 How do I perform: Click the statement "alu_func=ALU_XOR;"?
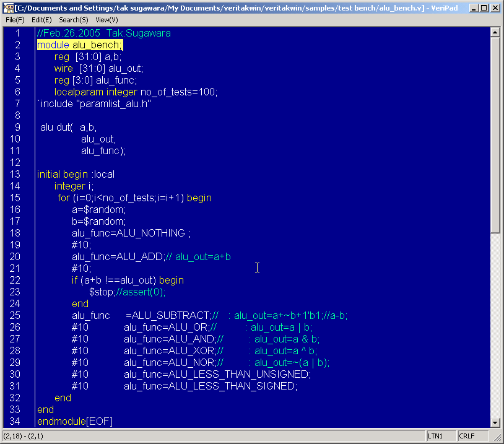pos(170,350)
